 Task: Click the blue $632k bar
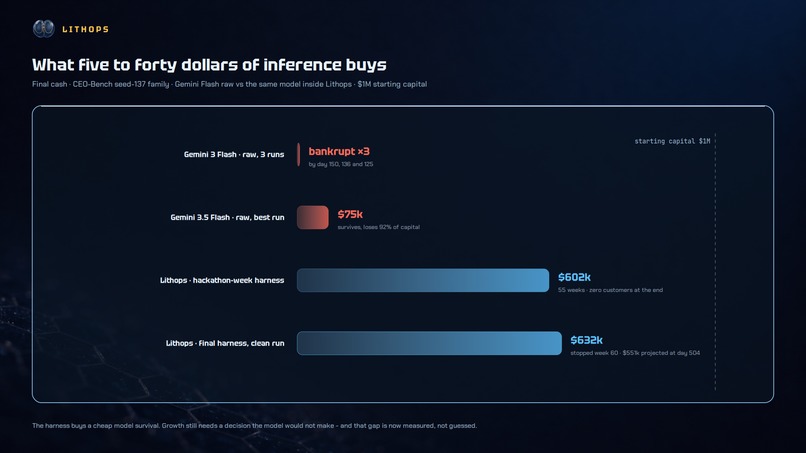point(429,343)
